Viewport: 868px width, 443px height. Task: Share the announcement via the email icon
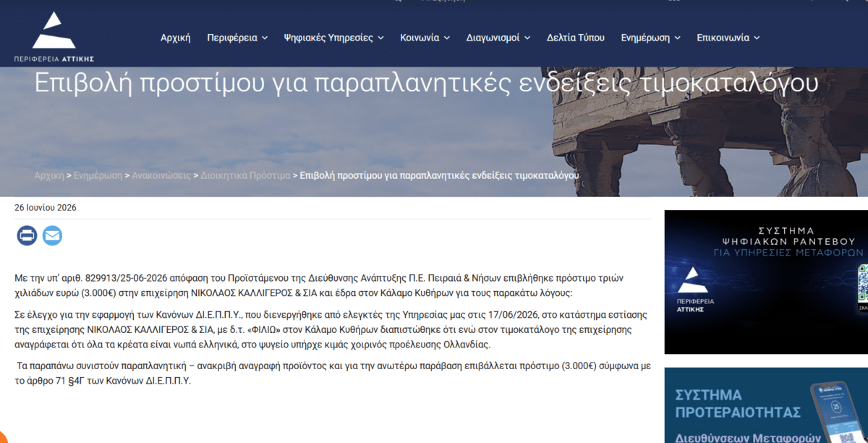(52, 236)
